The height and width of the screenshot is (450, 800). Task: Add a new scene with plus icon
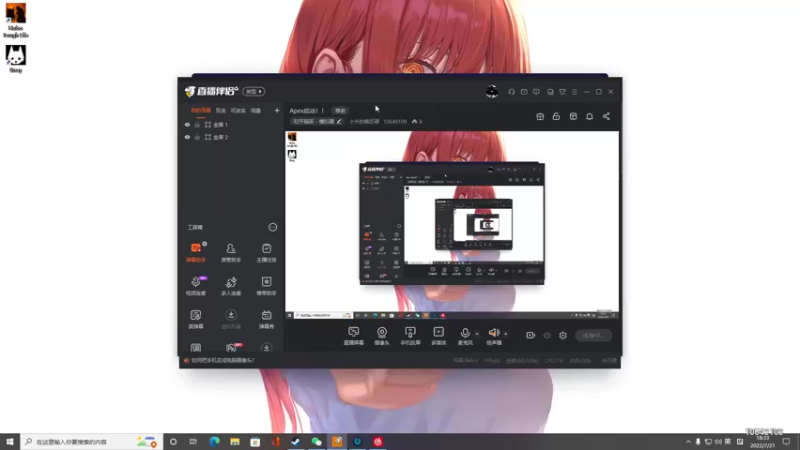pyautogui.click(x=277, y=110)
